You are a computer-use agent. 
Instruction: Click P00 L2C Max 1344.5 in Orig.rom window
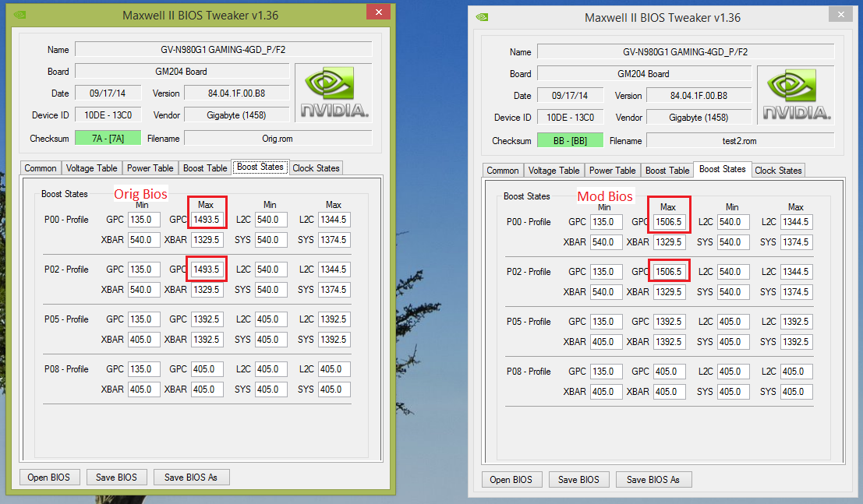pyautogui.click(x=334, y=220)
